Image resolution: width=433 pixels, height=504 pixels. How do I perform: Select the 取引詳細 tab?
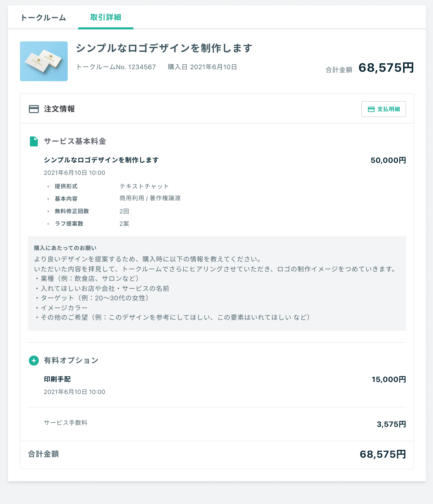[x=106, y=17]
